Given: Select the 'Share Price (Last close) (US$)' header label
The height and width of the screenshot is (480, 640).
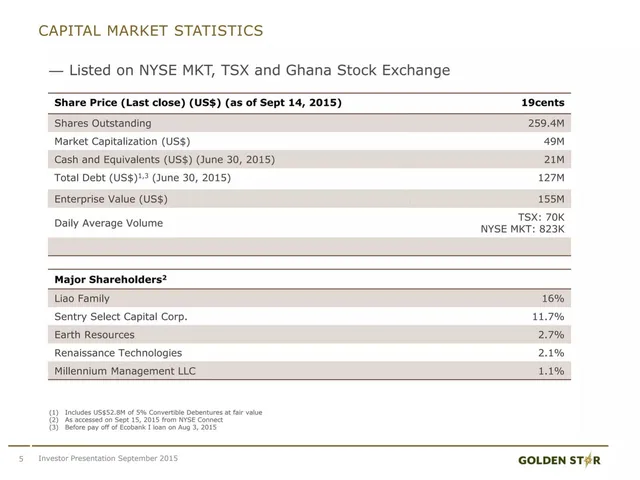Looking at the screenshot, I should coord(138,102).
